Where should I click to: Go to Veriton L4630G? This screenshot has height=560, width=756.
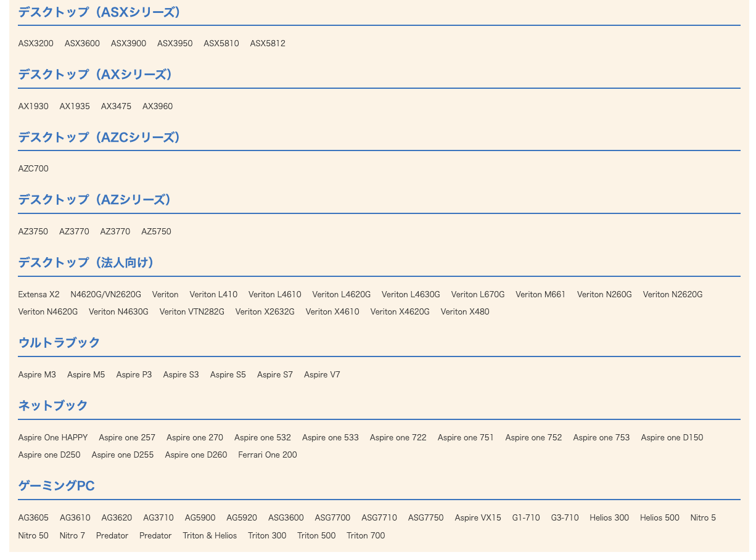411,294
